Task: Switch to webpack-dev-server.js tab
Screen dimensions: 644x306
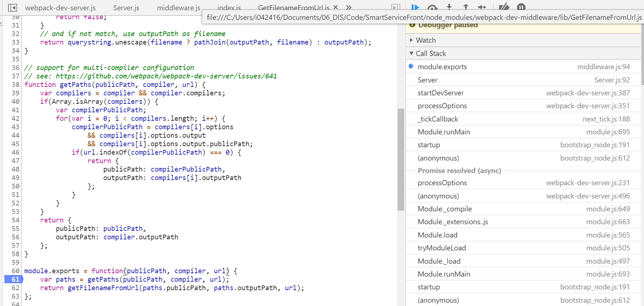Action: pos(60,8)
